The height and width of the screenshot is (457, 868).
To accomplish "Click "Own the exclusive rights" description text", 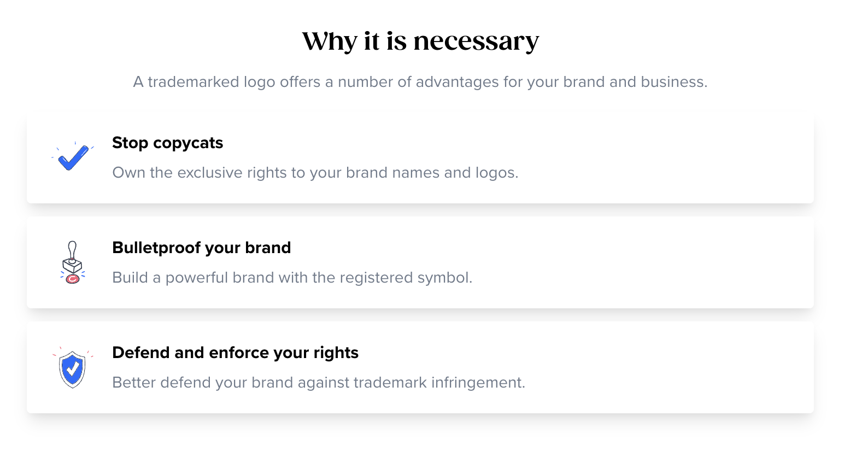I will pos(315,173).
